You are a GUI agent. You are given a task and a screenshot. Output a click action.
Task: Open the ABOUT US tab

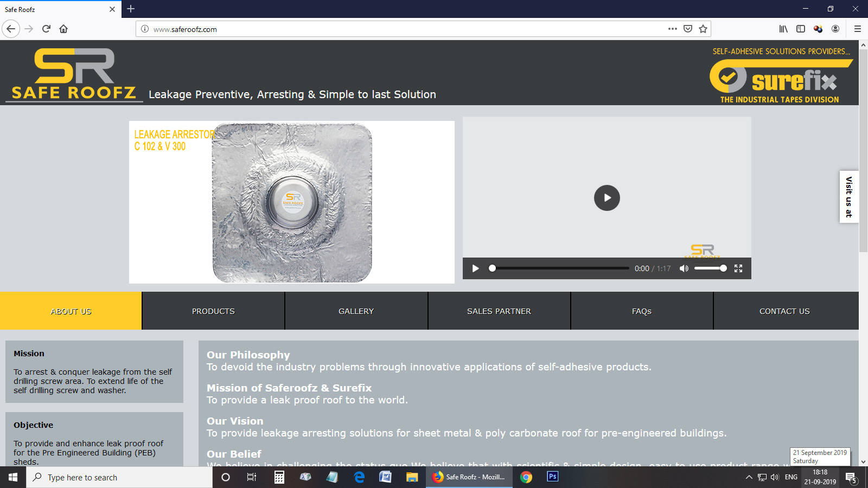tap(71, 311)
